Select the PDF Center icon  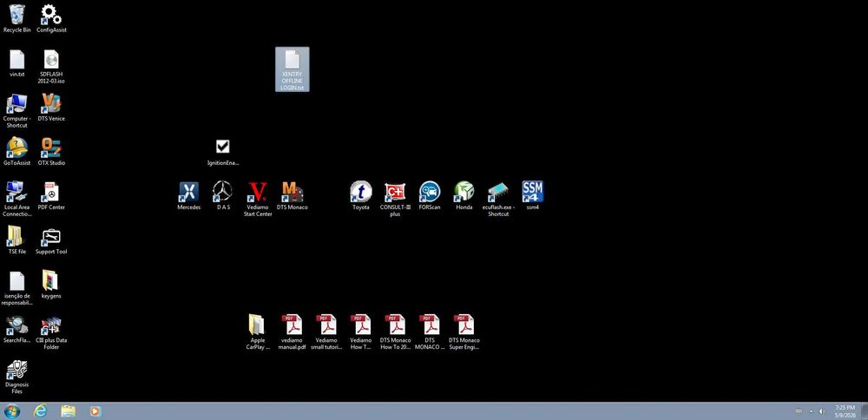click(51, 192)
